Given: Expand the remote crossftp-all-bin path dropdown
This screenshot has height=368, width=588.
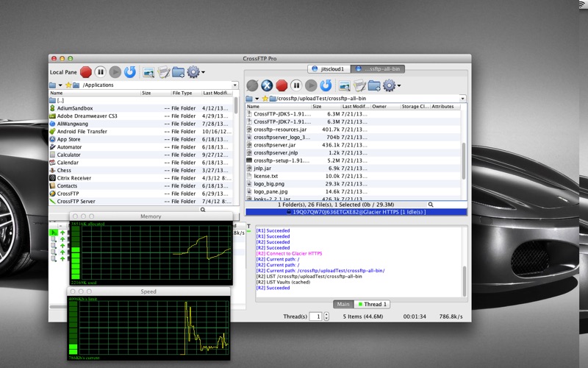Looking at the screenshot, I should (x=462, y=99).
